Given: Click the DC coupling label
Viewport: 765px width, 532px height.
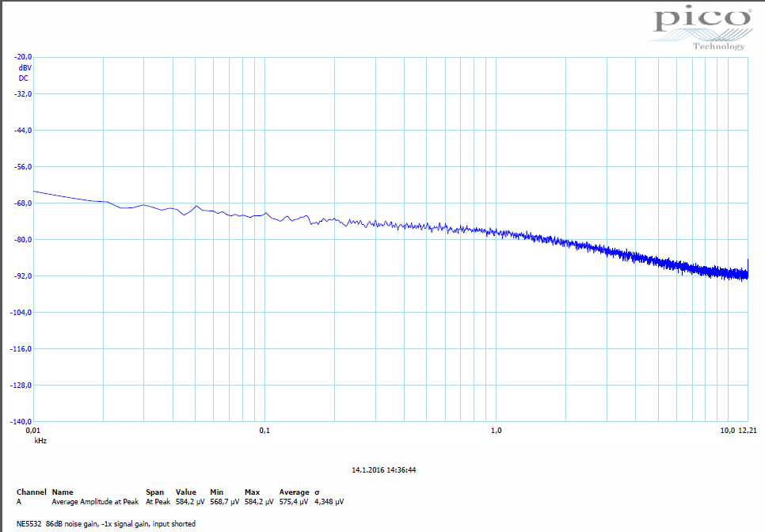Looking at the screenshot, I should [x=24, y=78].
